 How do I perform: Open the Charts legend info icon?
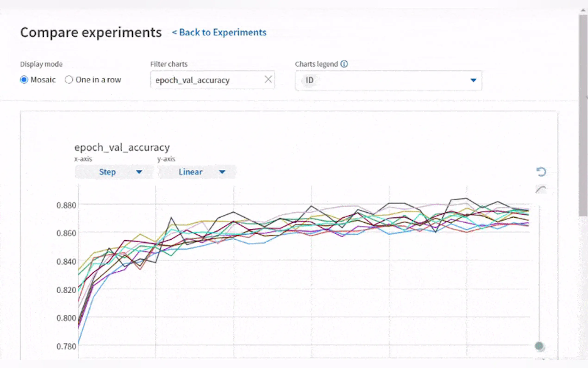point(344,64)
